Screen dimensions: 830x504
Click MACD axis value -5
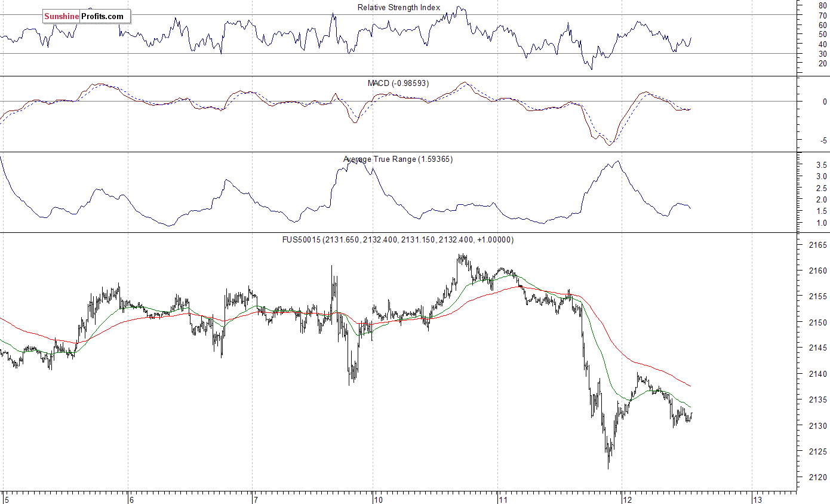(x=823, y=140)
